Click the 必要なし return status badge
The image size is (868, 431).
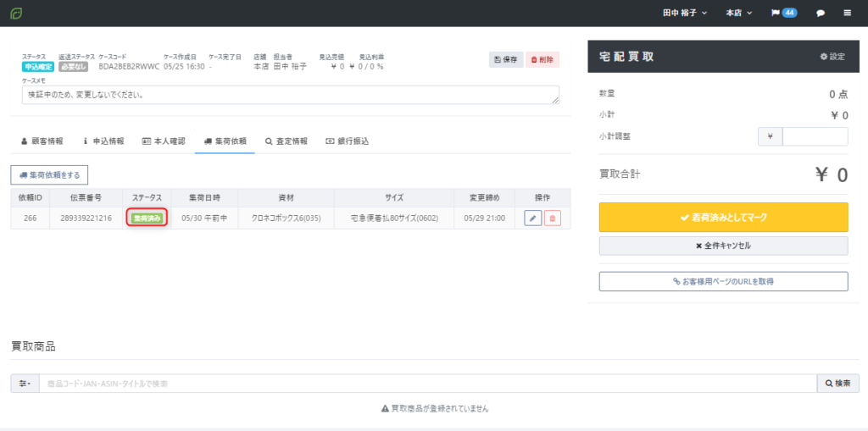(x=74, y=67)
